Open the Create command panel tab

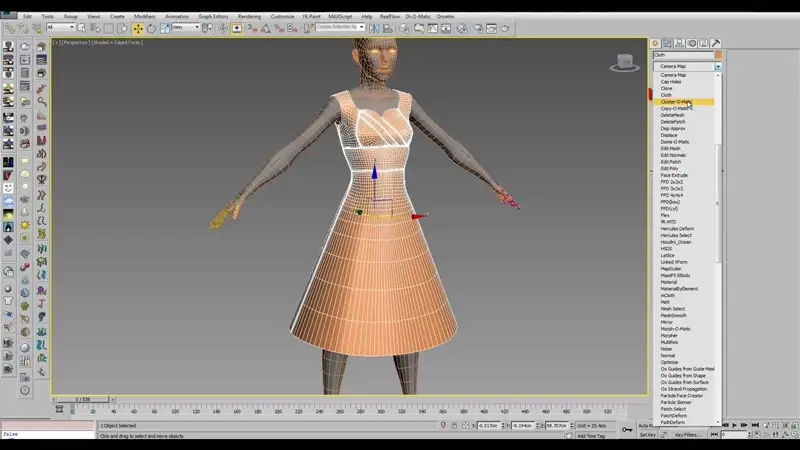[x=655, y=43]
